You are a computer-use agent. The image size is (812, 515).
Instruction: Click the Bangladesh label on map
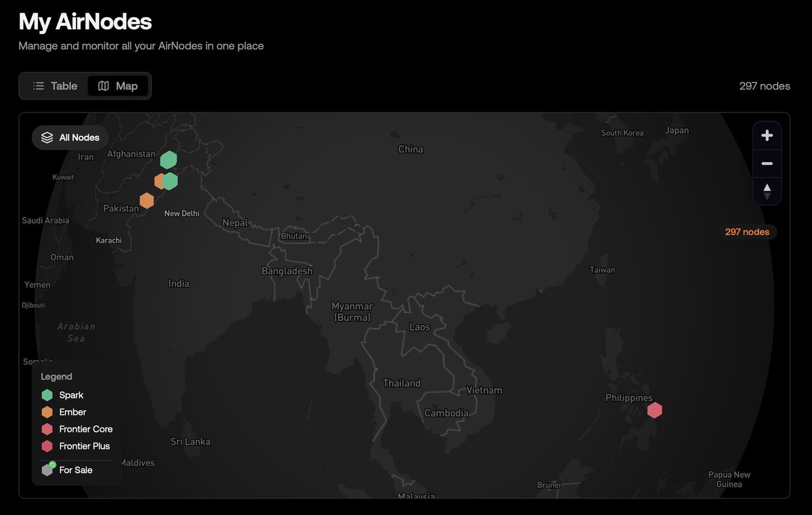click(287, 271)
